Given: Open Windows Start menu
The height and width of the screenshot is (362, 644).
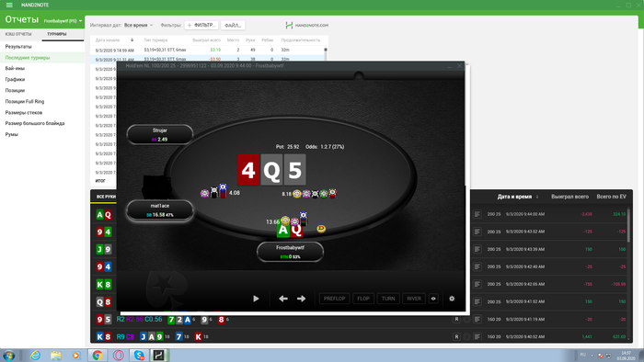Looking at the screenshot, I should coord(9,355).
